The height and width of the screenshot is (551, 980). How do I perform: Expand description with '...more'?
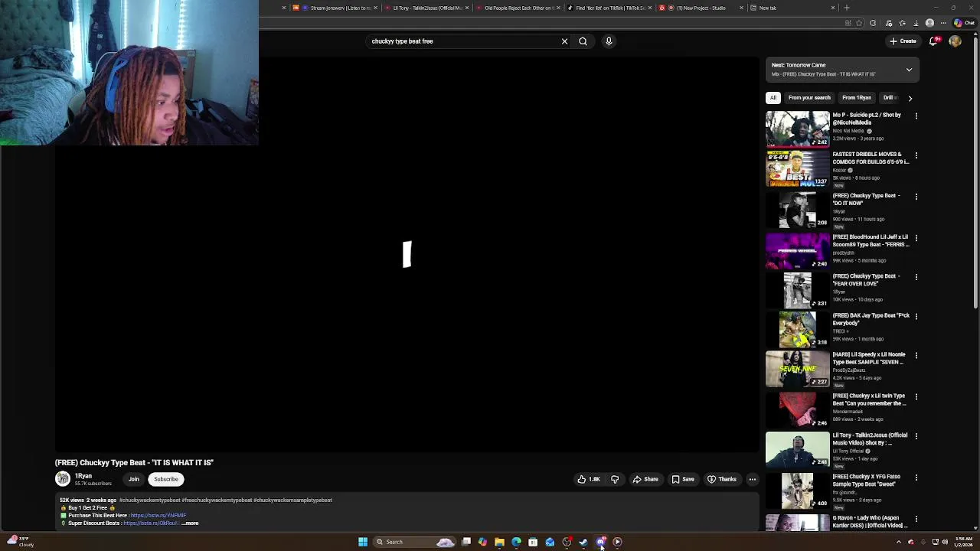coord(190,523)
